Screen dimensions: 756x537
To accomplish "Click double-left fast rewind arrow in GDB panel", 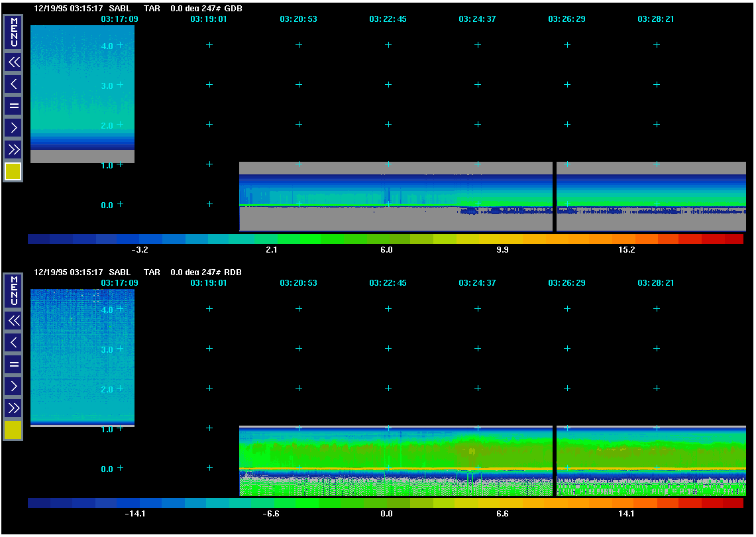I will (13, 62).
